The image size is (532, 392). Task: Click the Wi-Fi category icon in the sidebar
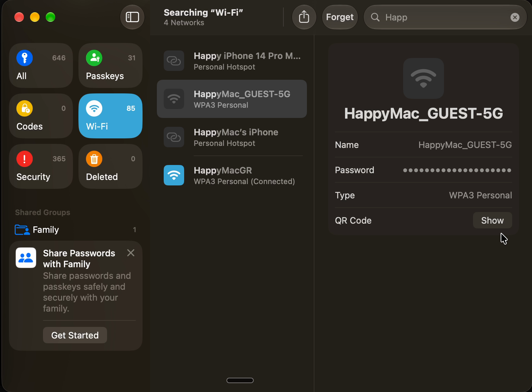[94, 108]
